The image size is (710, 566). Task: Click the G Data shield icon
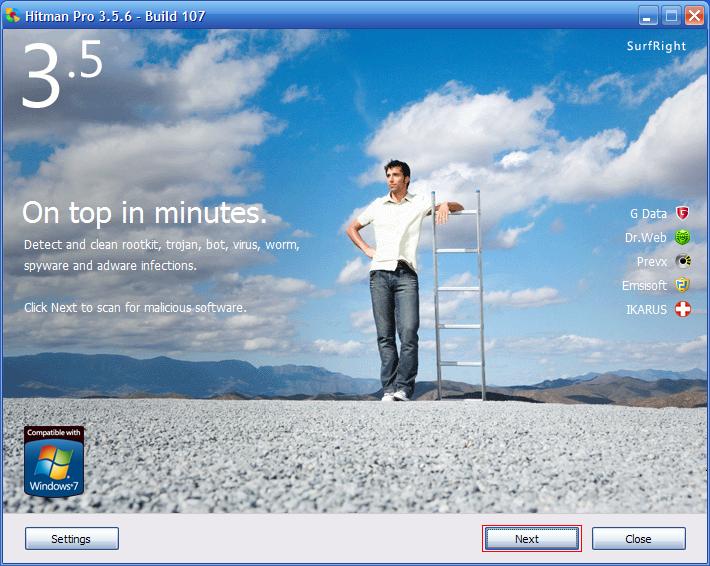[682, 213]
